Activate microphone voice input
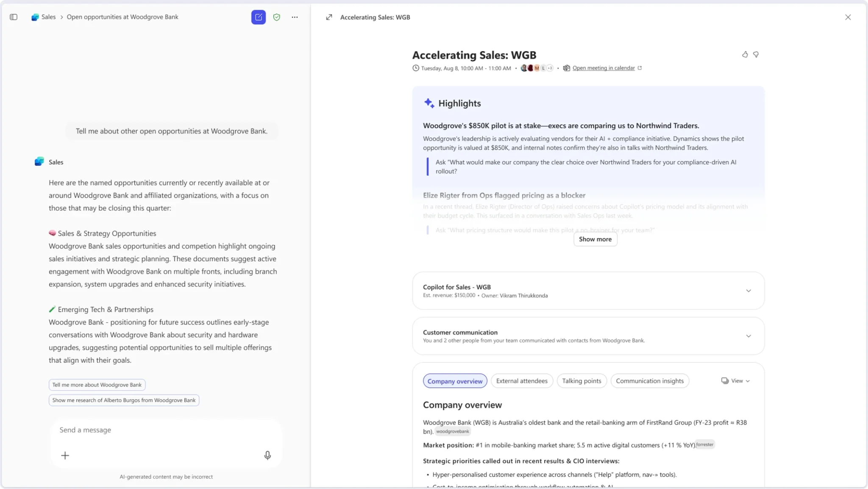 [267, 455]
